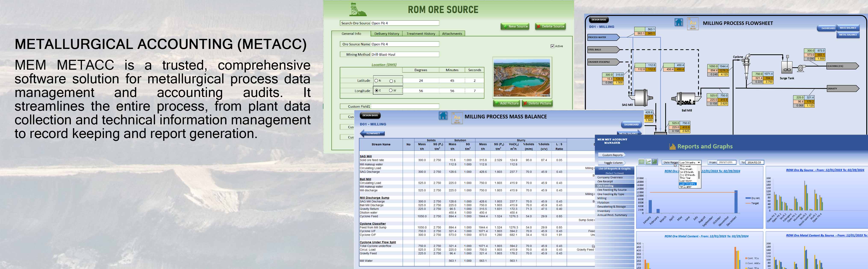Select Ore Feeding By Source report
Image resolution: width=868 pixels, height=269 pixels.
[615, 190]
